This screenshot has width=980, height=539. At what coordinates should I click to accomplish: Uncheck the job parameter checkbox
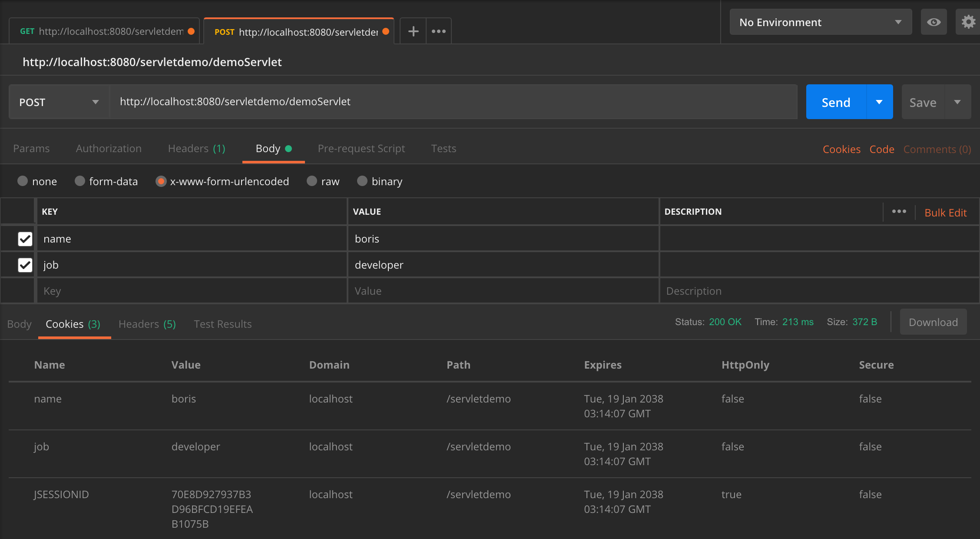(x=25, y=265)
